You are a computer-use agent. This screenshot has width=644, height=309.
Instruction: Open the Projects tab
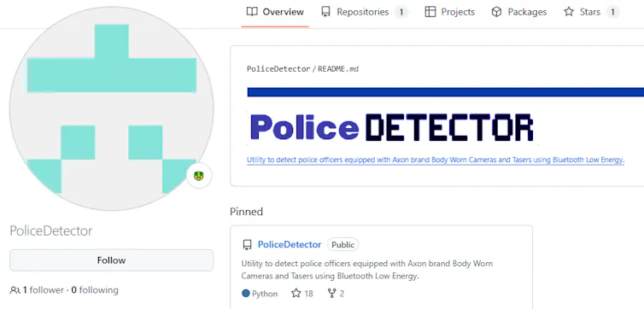[x=450, y=12]
